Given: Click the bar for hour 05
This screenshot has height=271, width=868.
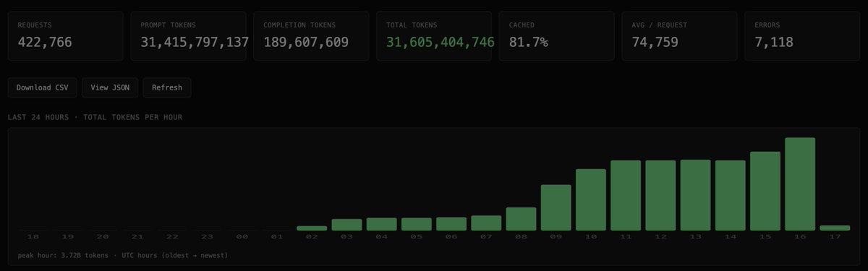Looking at the screenshot, I should 417,224.
